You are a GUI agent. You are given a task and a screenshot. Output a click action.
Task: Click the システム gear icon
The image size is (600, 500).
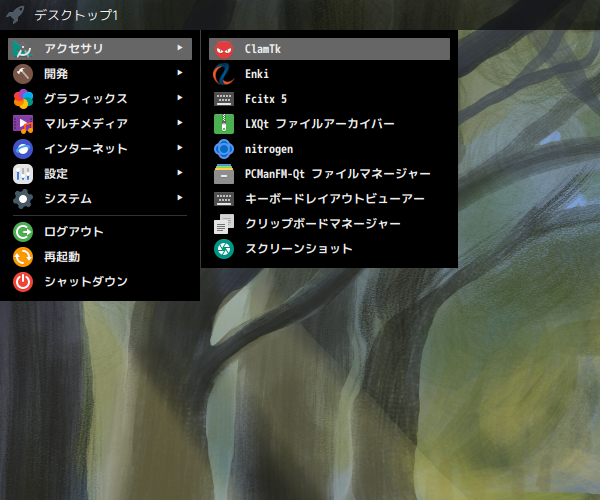pos(23,199)
